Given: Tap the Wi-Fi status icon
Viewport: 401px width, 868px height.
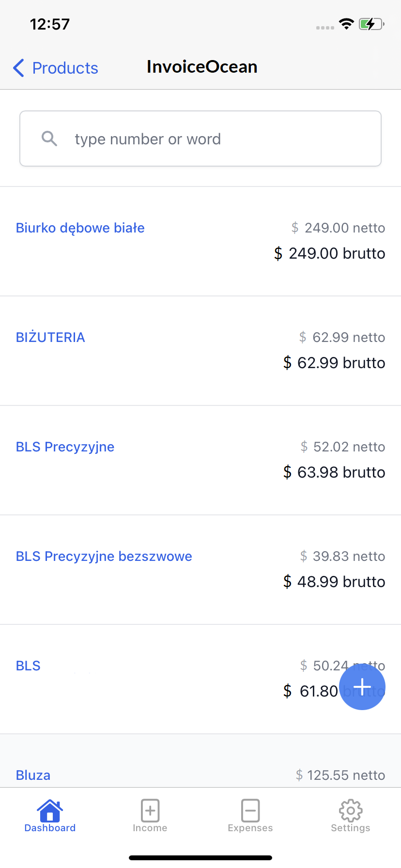Looking at the screenshot, I should [346, 24].
